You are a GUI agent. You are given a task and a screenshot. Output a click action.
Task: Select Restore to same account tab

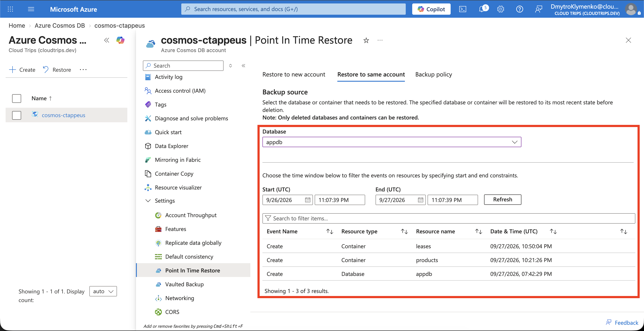pyautogui.click(x=371, y=74)
